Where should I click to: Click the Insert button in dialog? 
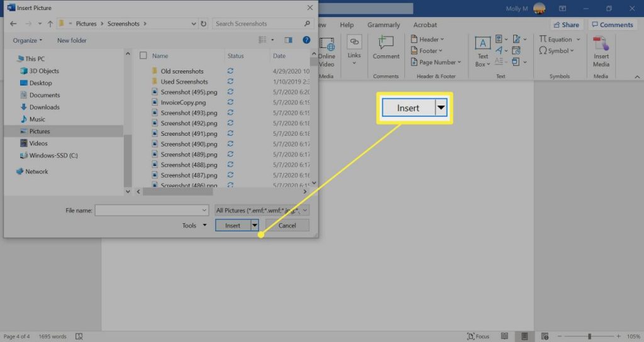coord(233,226)
